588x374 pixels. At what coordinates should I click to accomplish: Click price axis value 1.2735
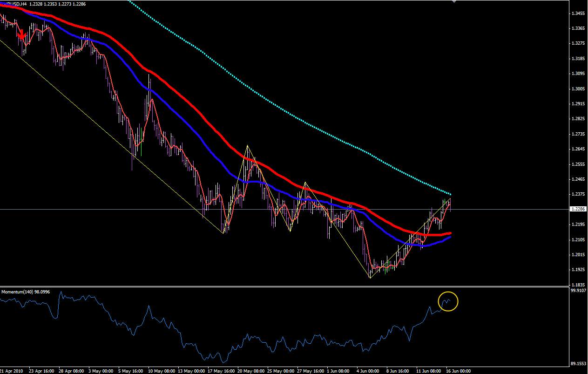578,134
